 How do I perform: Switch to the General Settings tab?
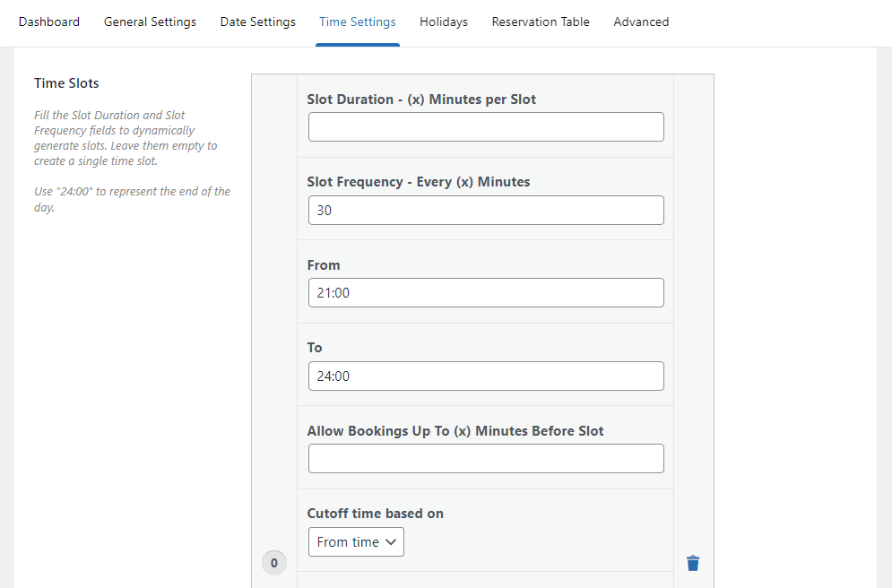pos(151,22)
